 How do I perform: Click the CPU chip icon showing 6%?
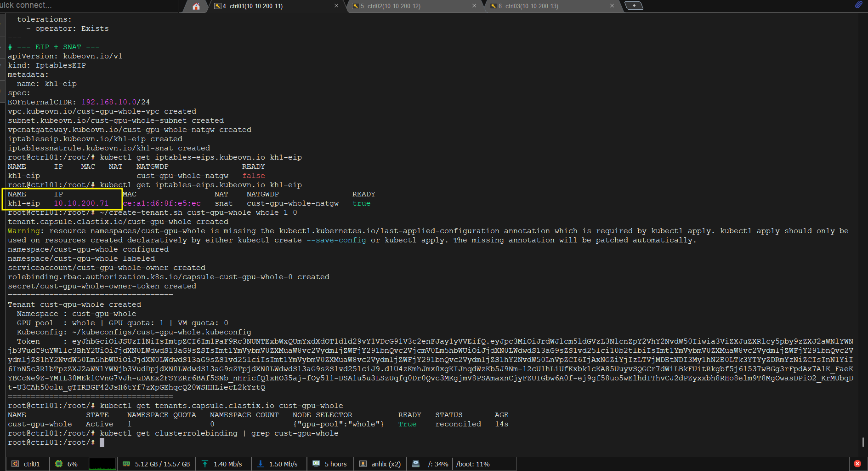tap(59, 464)
